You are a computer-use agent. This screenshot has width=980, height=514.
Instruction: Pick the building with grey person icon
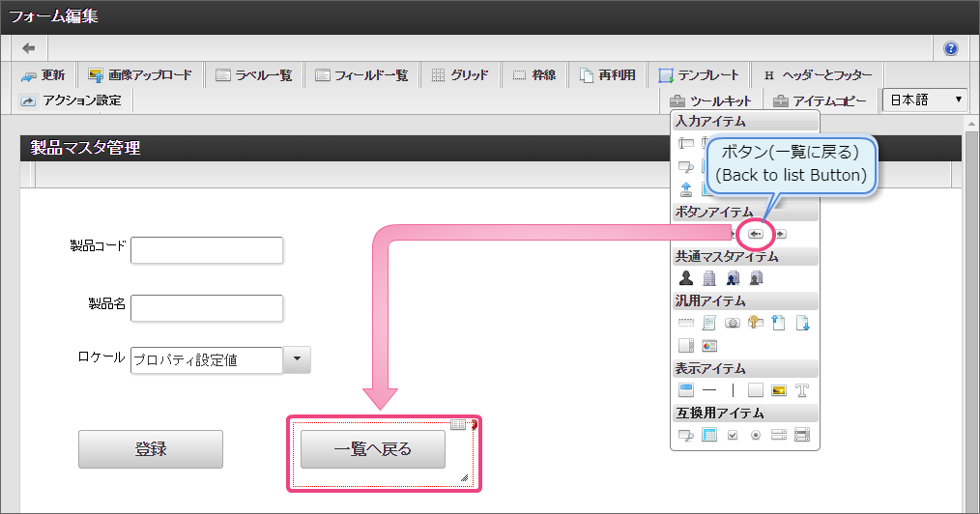(756, 278)
